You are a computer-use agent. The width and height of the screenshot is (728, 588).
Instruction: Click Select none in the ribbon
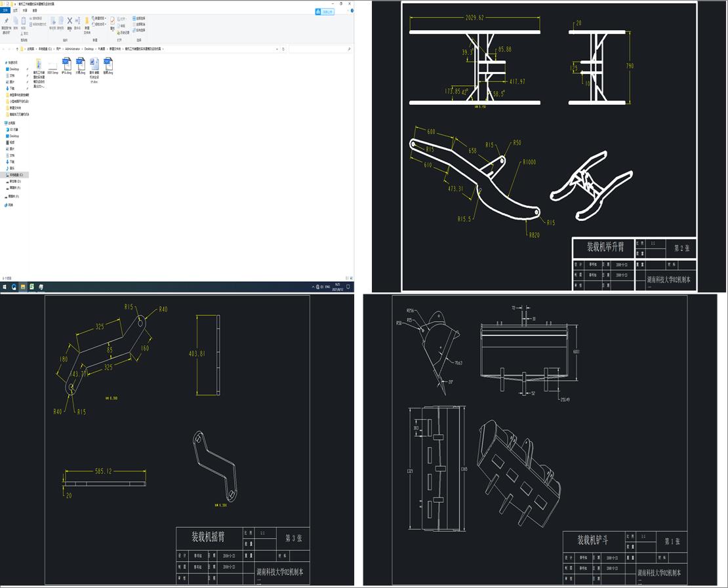(x=139, y=24)
